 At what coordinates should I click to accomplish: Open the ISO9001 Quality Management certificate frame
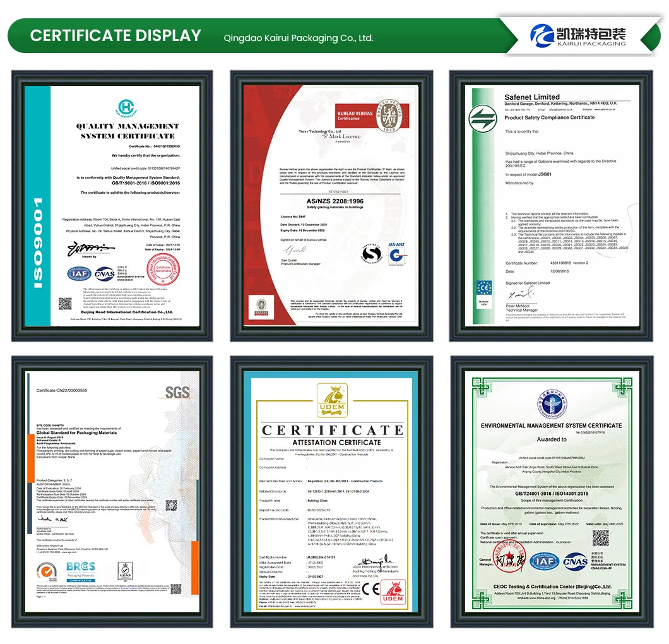pos(112,206)
